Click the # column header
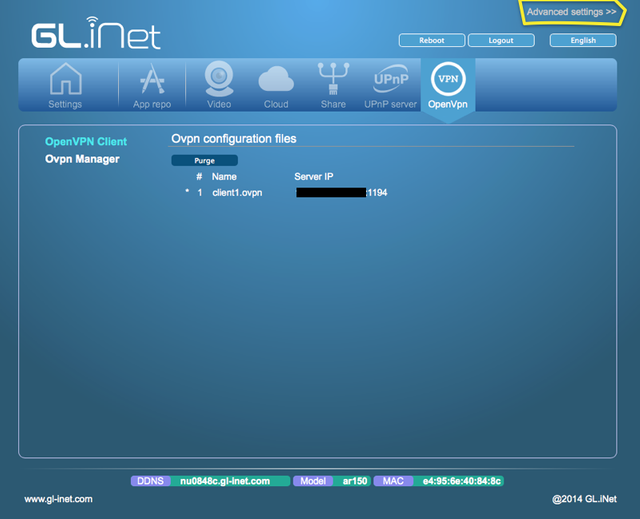 (199, 177)
